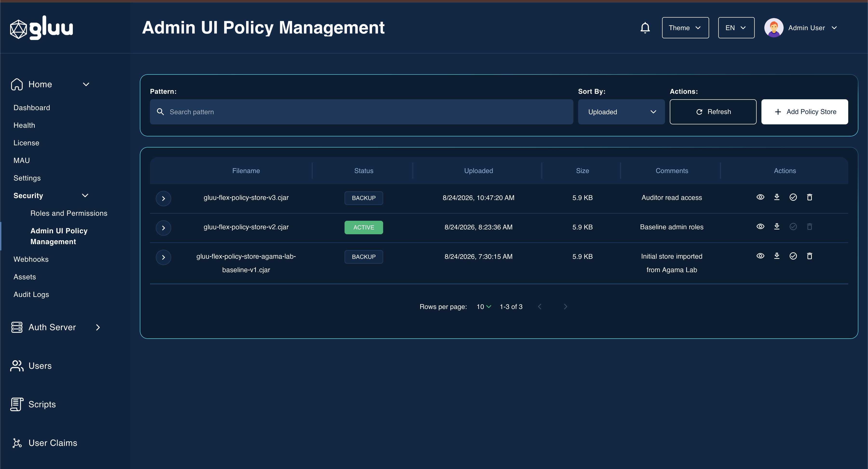Go to next page of results
This screenshot has height=469, width=868.
point(565,307)
